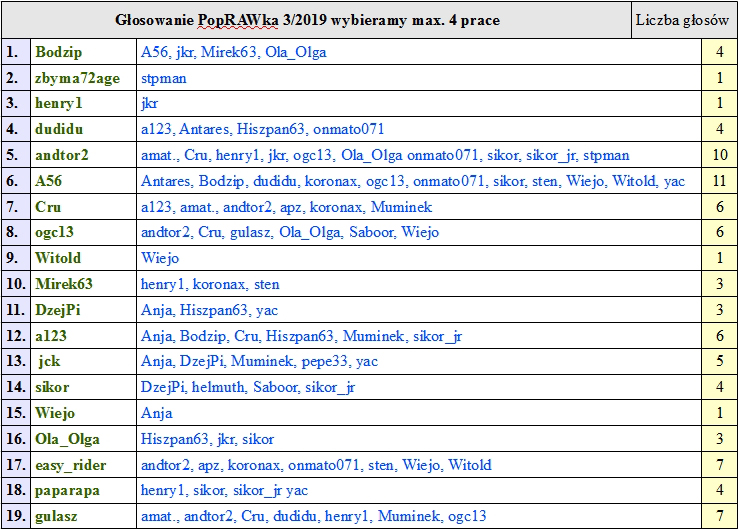Select vote count 1 in Witold row
Screen dimensions: 739x530
(719, 258)
